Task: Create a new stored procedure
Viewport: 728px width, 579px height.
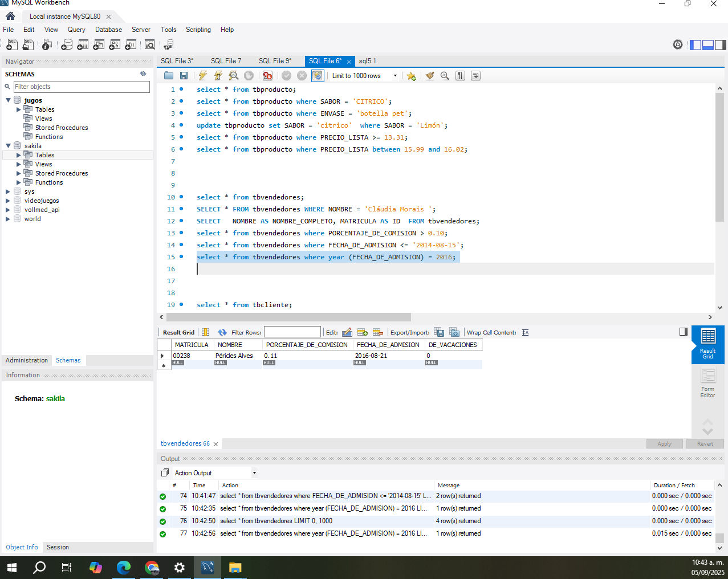Action: (115, 44)
